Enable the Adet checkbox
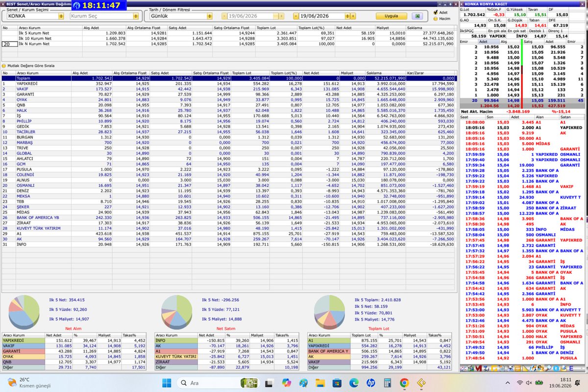 click(x=436, y=12)
